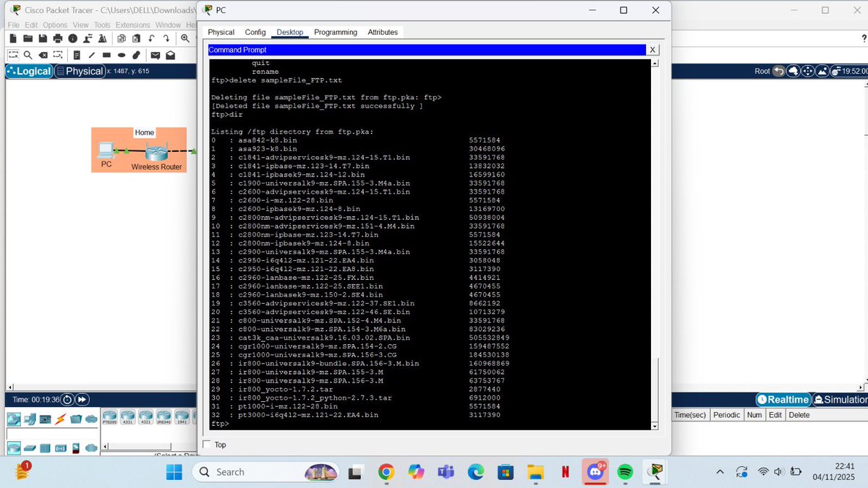
Task: Pick the Select tool in secondary toolbar
Action: 13,55
